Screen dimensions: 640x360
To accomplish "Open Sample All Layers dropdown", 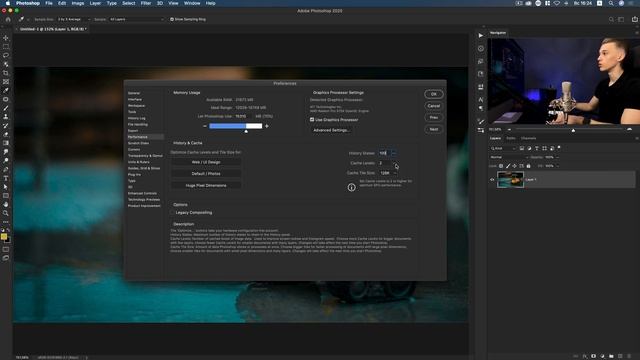I will [136, 19].
